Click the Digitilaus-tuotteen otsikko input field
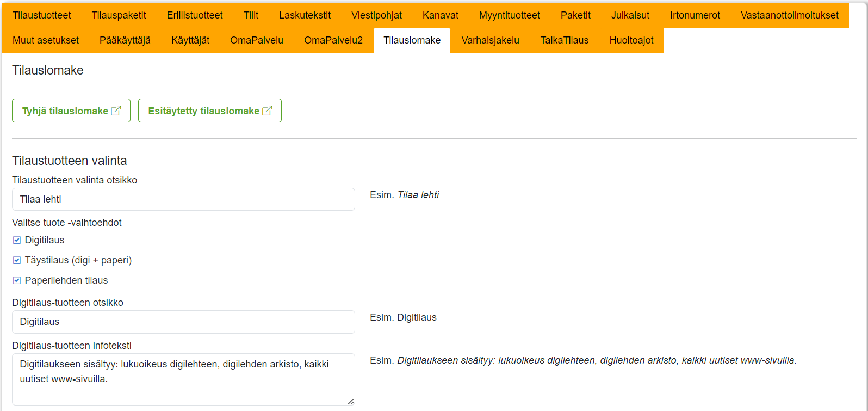 [x=183, y=322]
